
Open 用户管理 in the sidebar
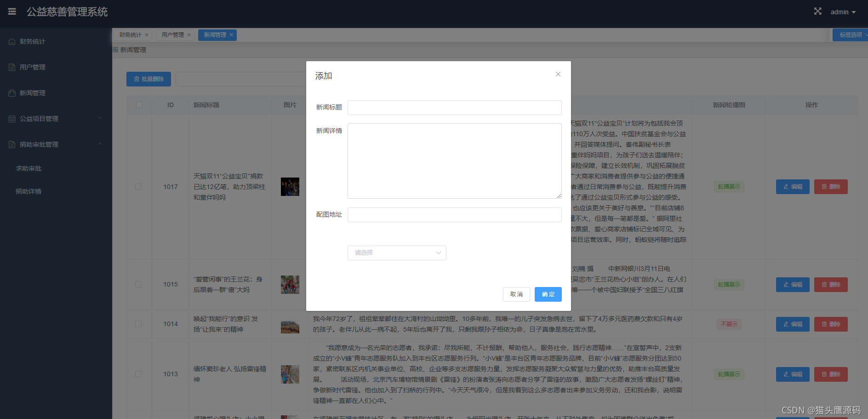tap(56, 67)
